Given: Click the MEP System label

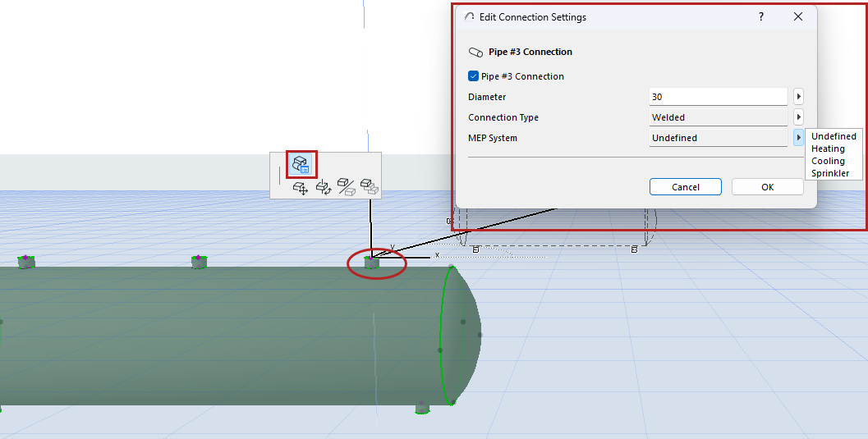Looking at the screenshot, I should (x=493, y=138).
